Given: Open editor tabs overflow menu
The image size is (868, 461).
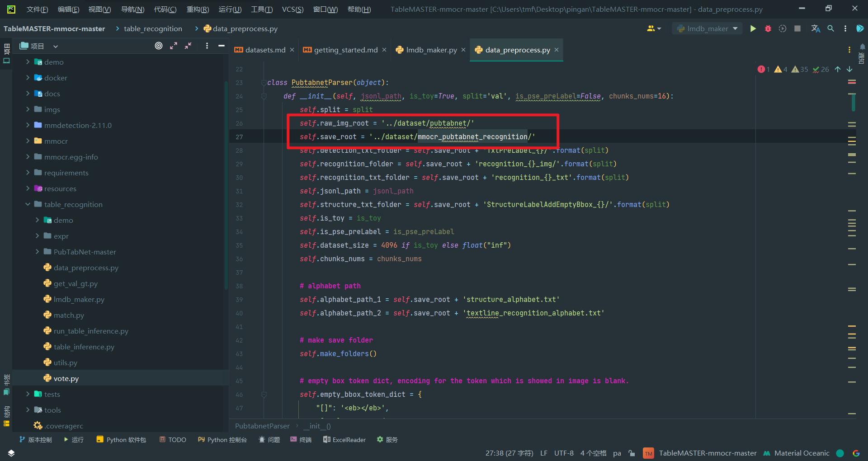Looking at the screenshot, I should point(849,50).
